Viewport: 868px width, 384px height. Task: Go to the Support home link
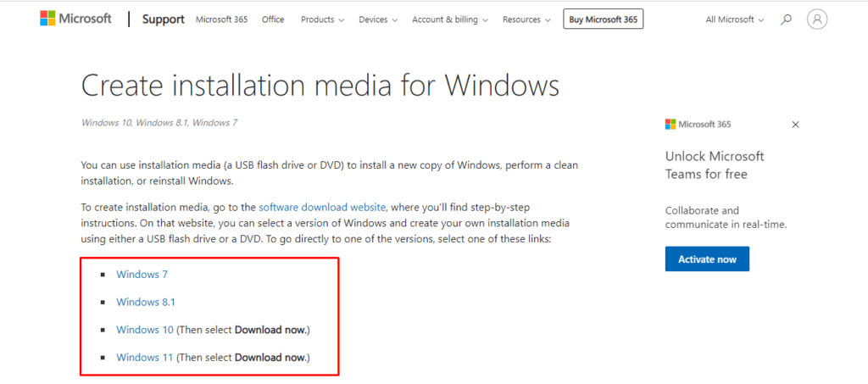point(164,19)
